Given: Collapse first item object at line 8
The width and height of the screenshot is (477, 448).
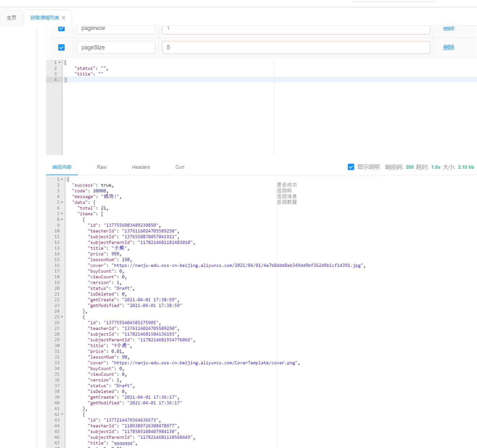Looking at the screenshot, I should click(x=62, y=220).
